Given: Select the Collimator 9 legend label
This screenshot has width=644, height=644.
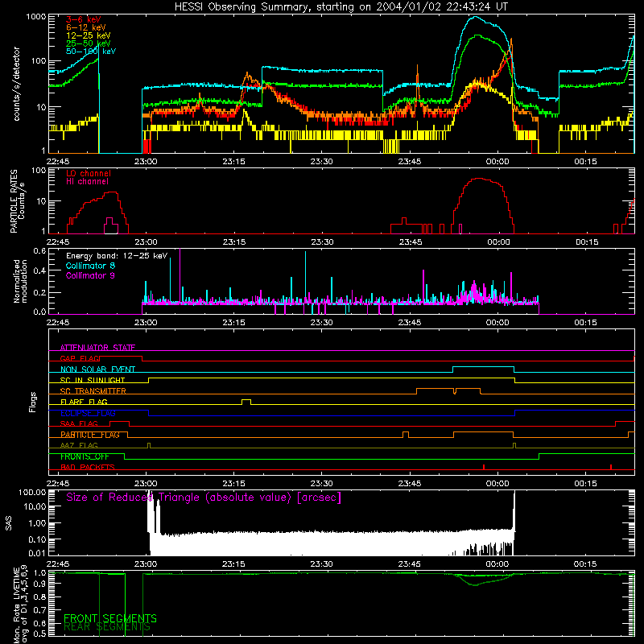Looking at the screenshot, I should (90, 275).
